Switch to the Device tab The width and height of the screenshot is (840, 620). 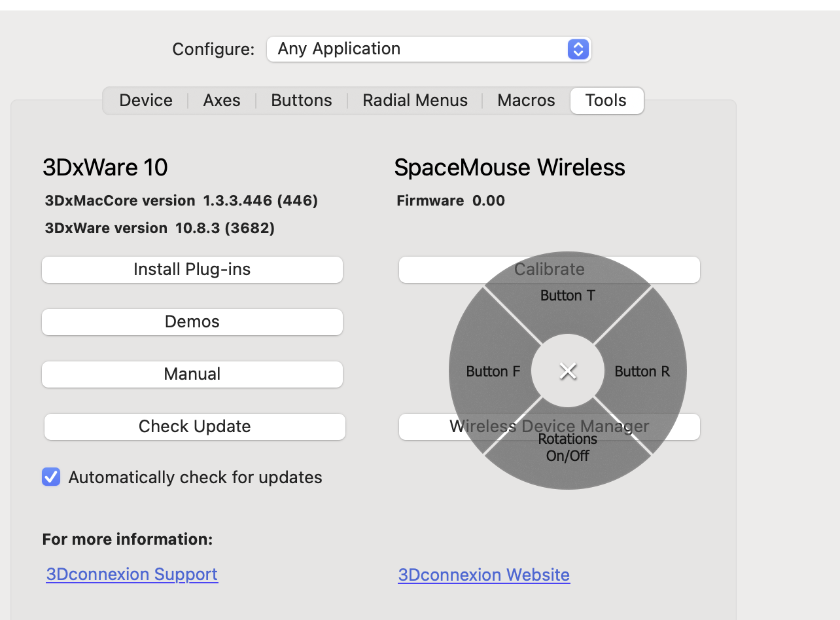pyautogui.click(x=146, y=100)
